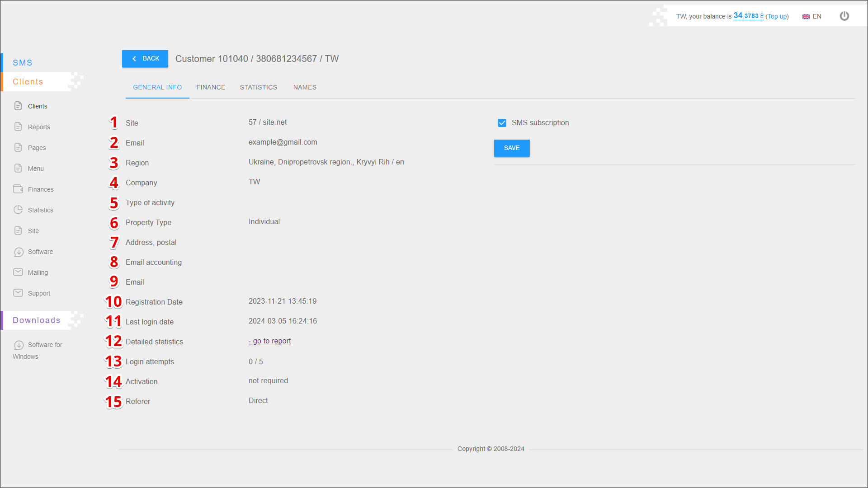Click the Support envelope icon
Screen dimensions: 868x488
click(x=18, y=293)
